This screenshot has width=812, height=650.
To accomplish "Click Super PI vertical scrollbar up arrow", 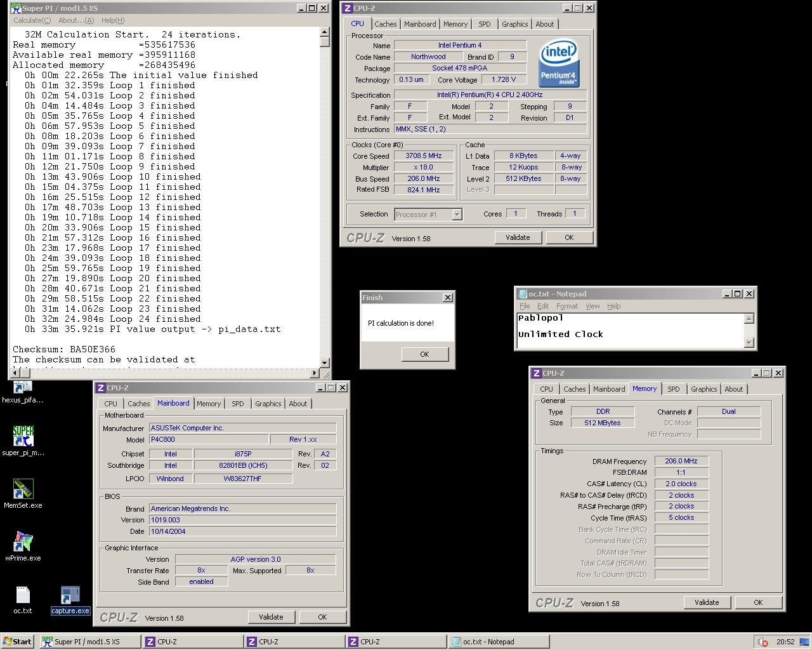I will [x=325, y=32].
